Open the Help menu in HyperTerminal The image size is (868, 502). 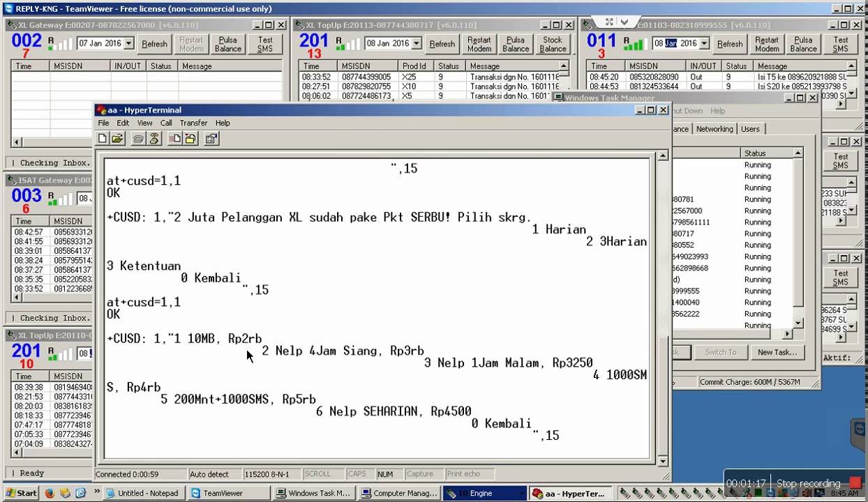[x=223, y=123]
